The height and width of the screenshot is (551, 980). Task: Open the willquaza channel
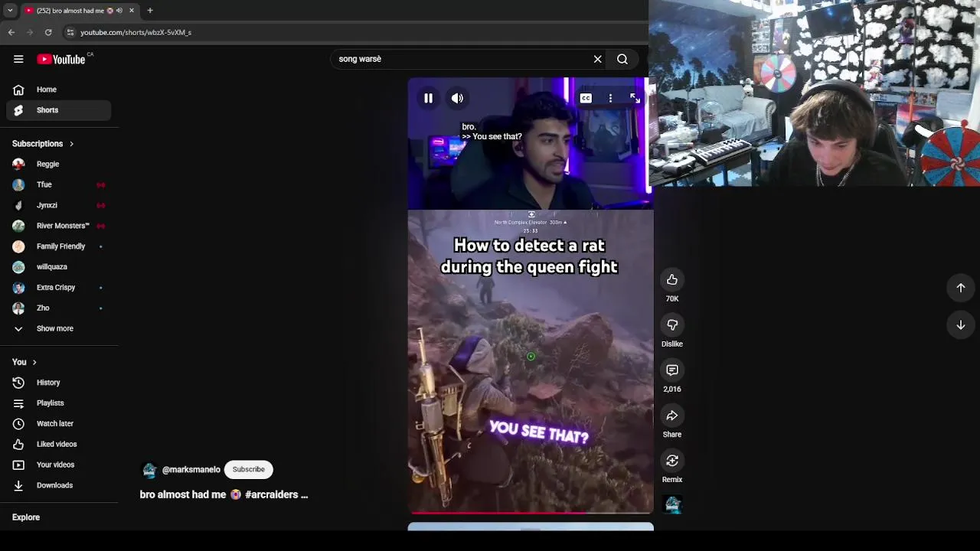coord(59,267)
